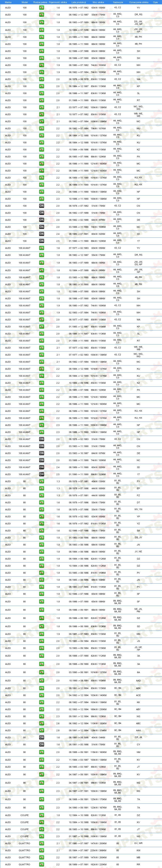Click the '40kW / 54KM' power cell
This screenshot has height=868, width=162.
(x=98, y=738)
